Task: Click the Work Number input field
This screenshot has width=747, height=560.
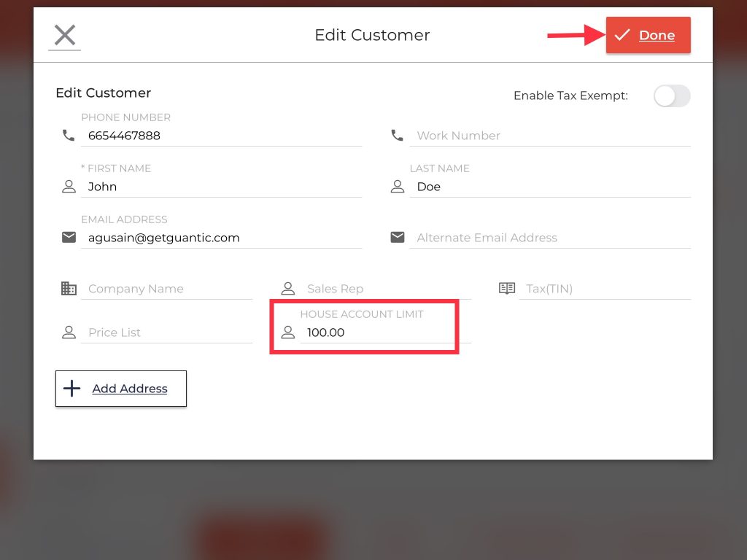Action: pyautogui.click(x=549, y=136)
